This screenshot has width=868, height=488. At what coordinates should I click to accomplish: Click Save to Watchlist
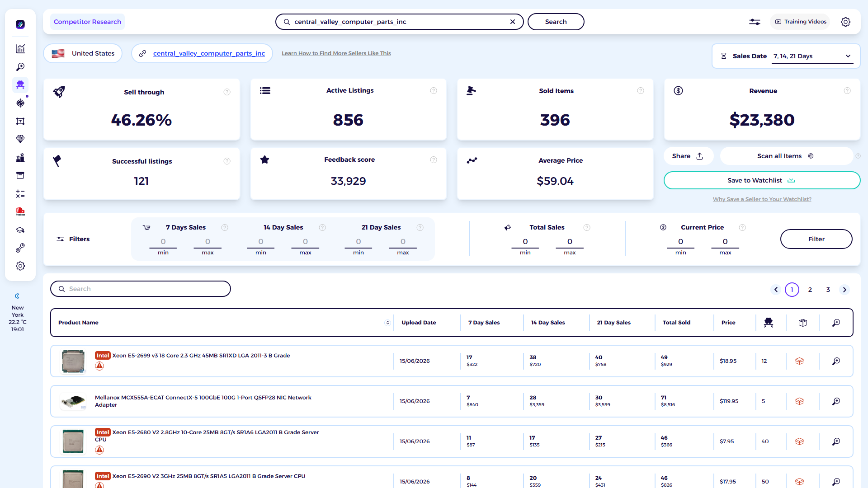tap(762, 180)
